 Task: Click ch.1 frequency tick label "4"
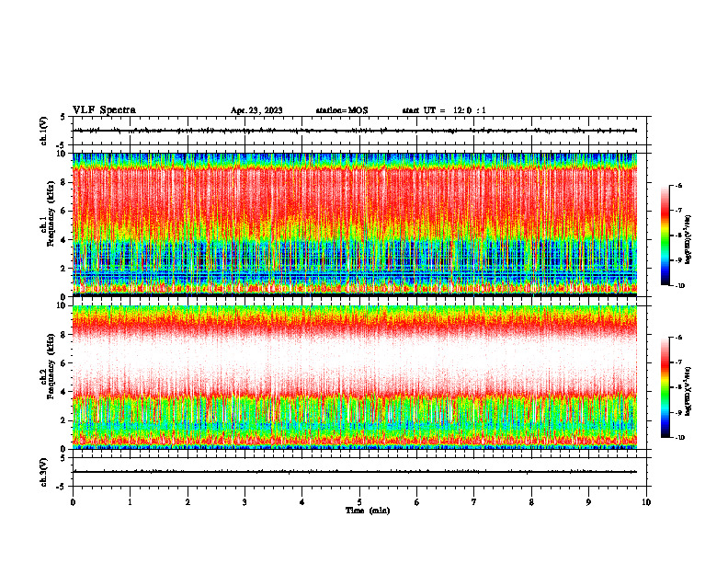click(63, 240)
